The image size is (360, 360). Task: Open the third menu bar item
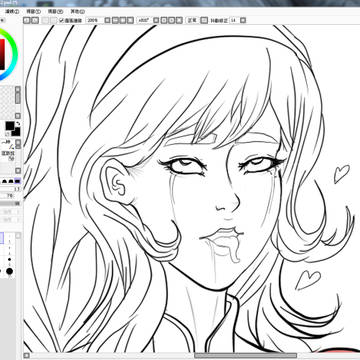click(x=54, y=11)
